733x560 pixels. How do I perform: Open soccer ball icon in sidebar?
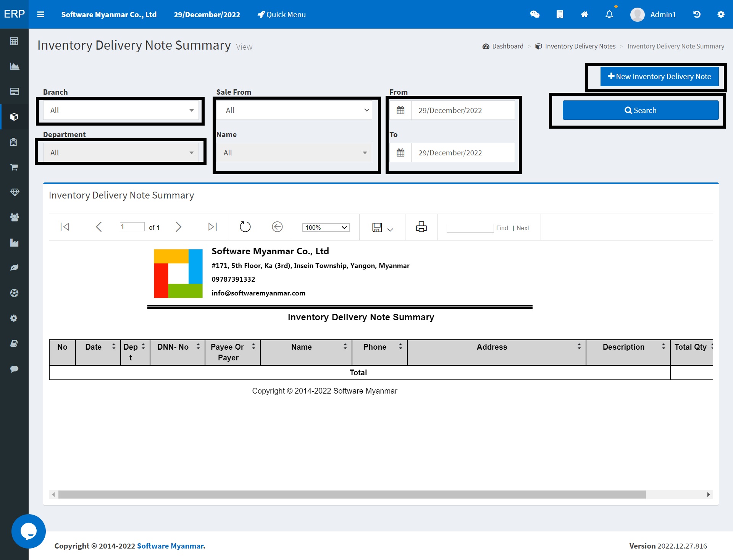(x=14, y=293)
